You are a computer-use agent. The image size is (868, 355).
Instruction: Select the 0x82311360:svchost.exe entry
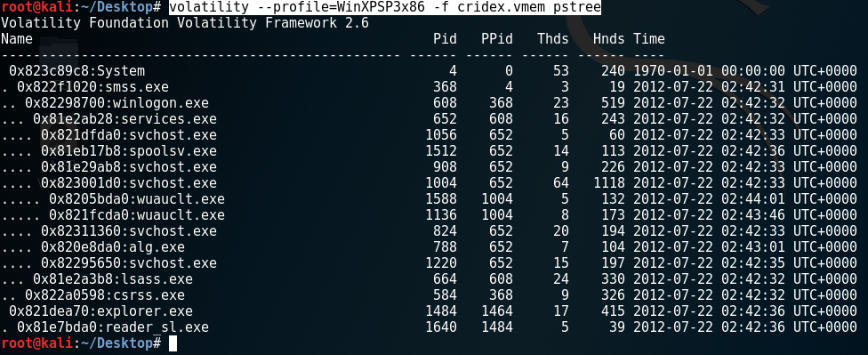[129, 231]
